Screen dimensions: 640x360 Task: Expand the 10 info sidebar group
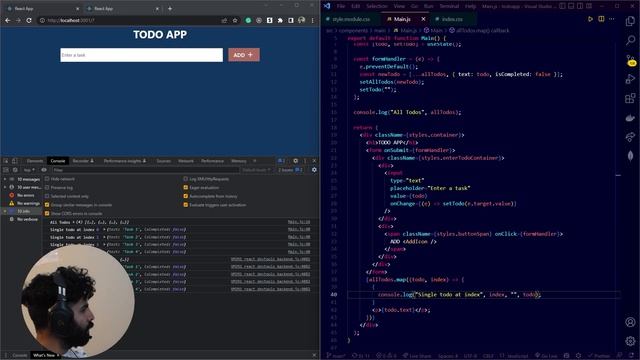coord(5,211)
